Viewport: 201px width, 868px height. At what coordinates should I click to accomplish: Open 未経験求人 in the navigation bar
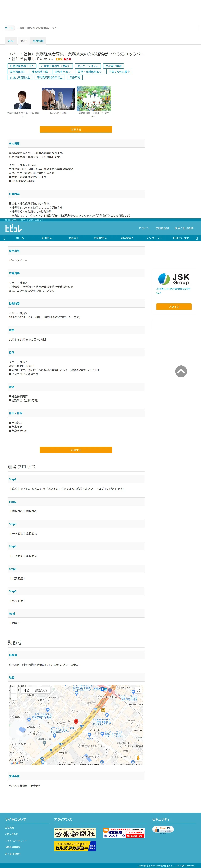coord(127,238)
